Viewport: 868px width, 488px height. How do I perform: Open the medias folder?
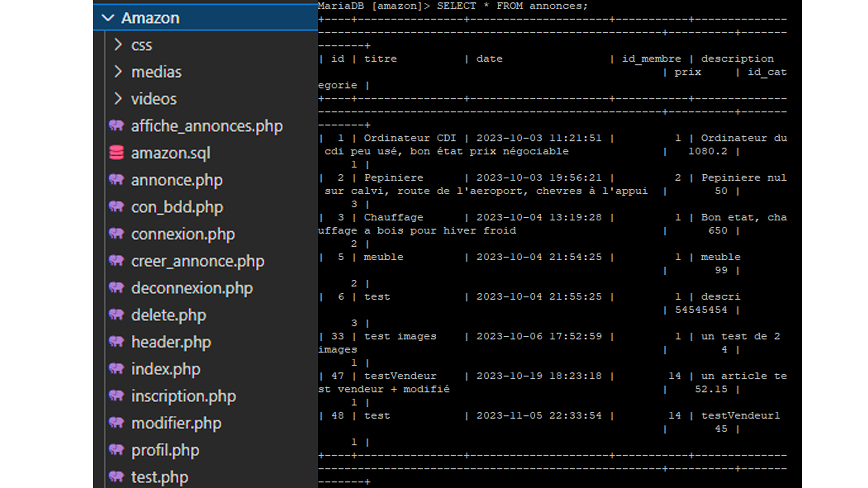pos(156,72)
